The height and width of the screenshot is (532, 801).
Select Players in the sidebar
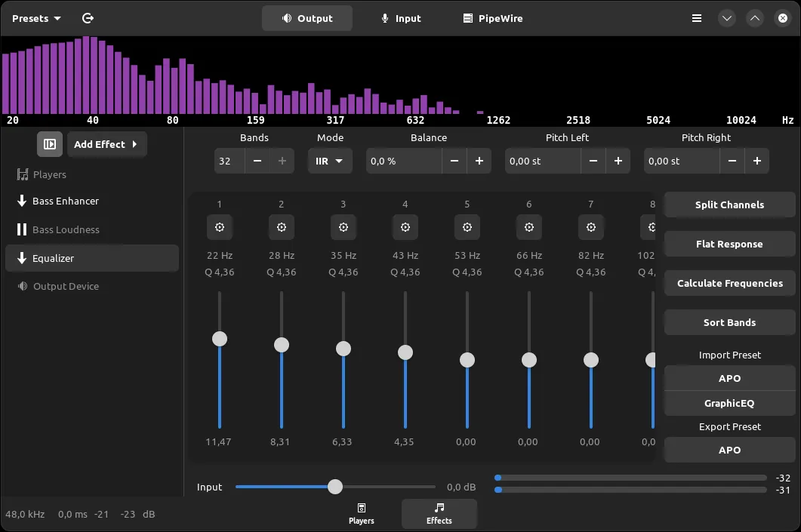(x=92, y=174)
